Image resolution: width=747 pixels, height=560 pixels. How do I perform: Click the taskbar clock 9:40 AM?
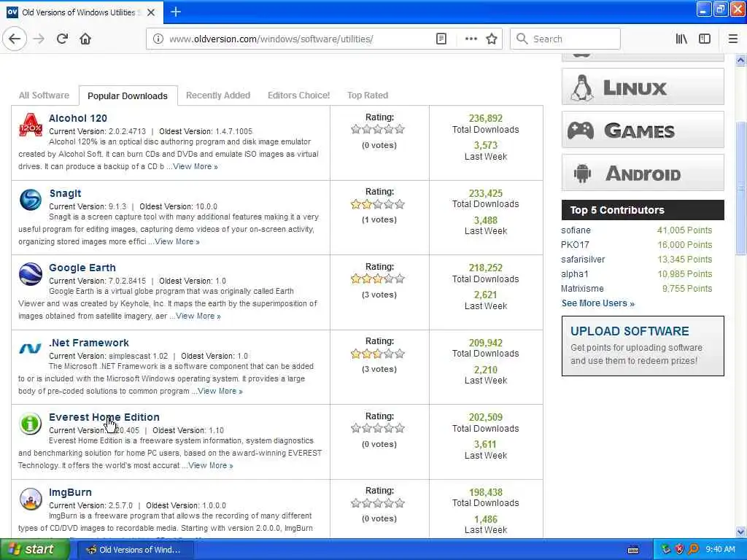720,550
